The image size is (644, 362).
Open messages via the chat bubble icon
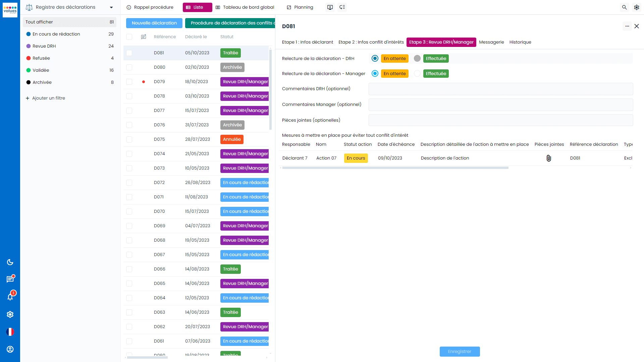click(10, 279)
